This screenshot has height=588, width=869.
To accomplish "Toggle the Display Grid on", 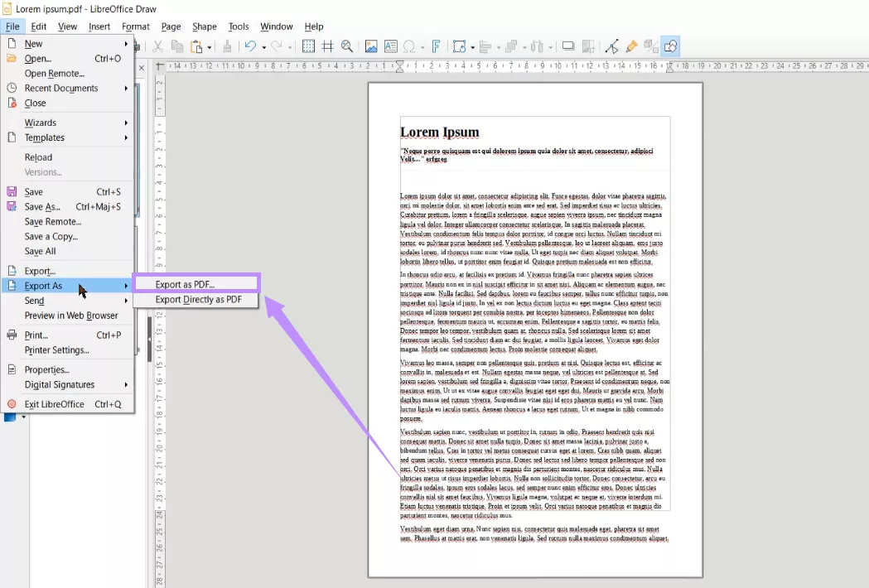I will click(x=309, y=46).
